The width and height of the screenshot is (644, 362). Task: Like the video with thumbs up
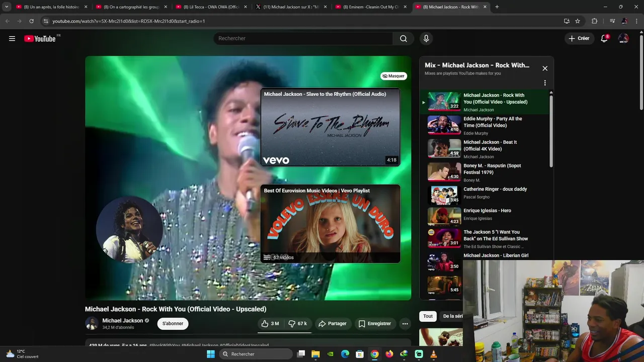[271, 324]
